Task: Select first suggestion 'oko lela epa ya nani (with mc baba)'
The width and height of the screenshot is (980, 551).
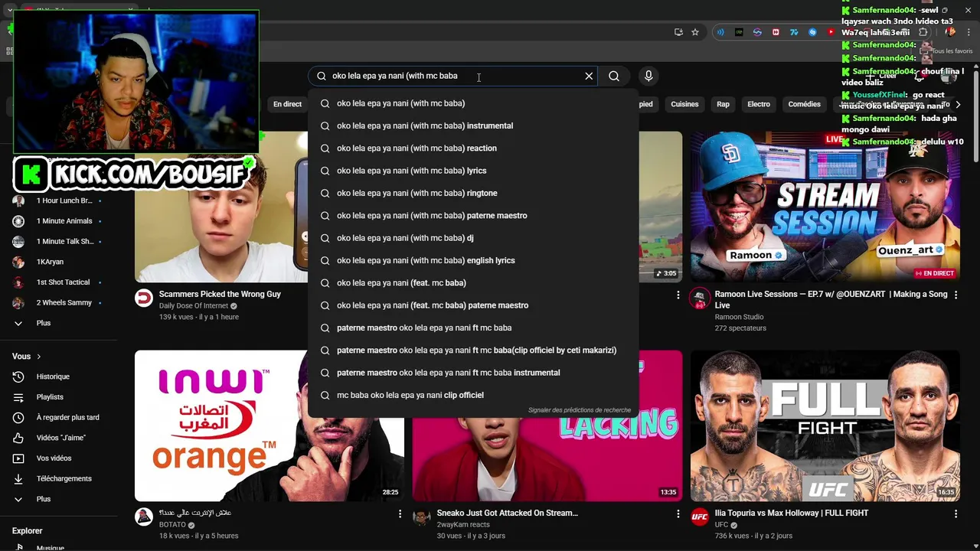Action: point(472,103)
